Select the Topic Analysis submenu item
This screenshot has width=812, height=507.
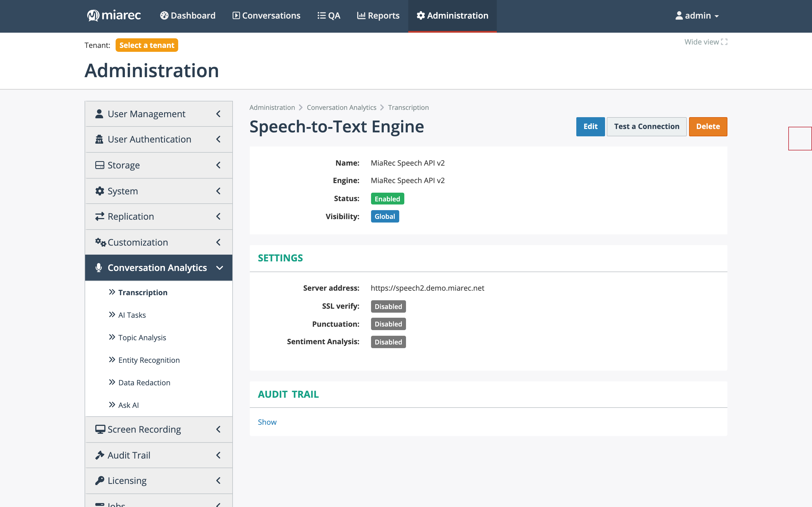click(142, 338)
